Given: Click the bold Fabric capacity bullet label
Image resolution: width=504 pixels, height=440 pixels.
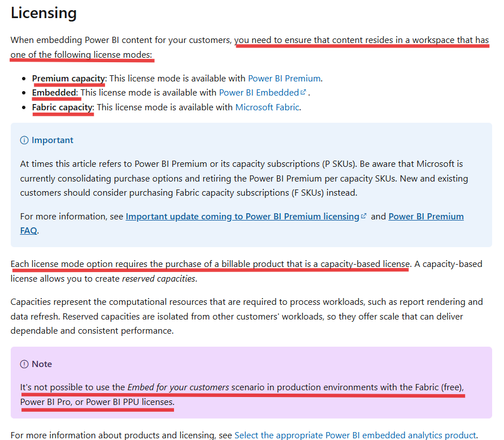Looking at the screenshot, I should [62, 107].
